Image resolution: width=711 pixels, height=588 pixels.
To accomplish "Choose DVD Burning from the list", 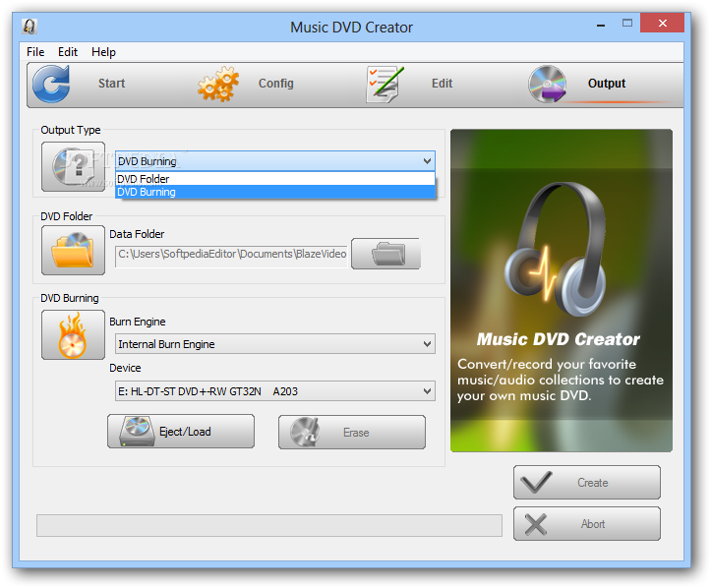I will coord(275,192).
